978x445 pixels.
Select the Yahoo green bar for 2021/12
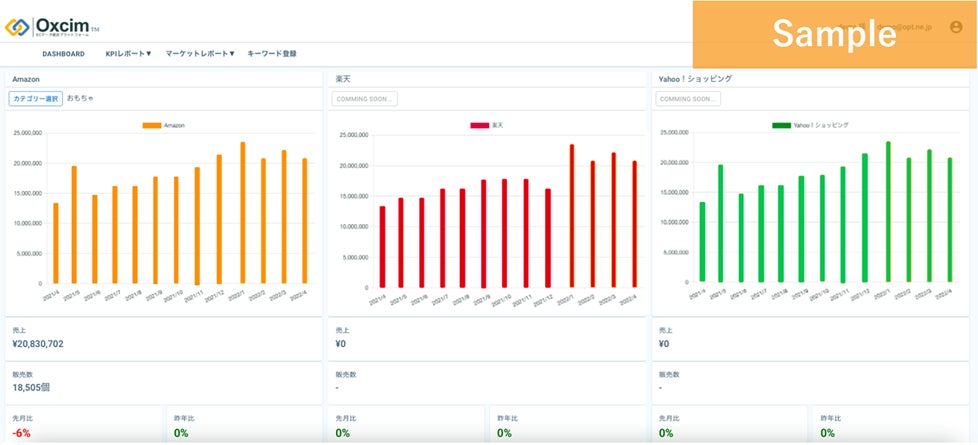point(864,218)
